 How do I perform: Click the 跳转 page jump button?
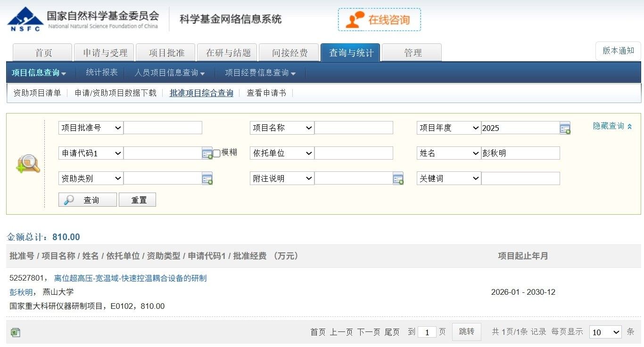(x=466, y=332)
